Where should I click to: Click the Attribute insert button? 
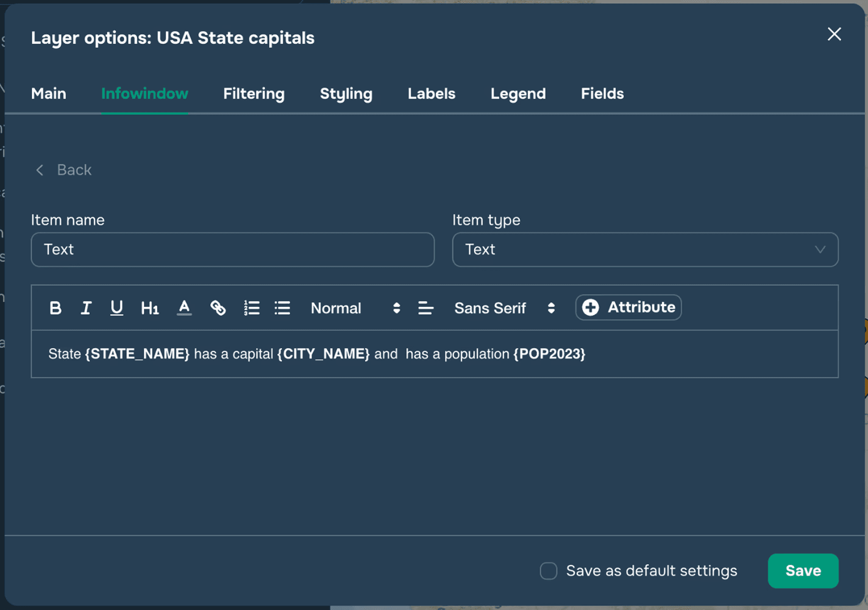pyautogui.click(x=628, y=307)
